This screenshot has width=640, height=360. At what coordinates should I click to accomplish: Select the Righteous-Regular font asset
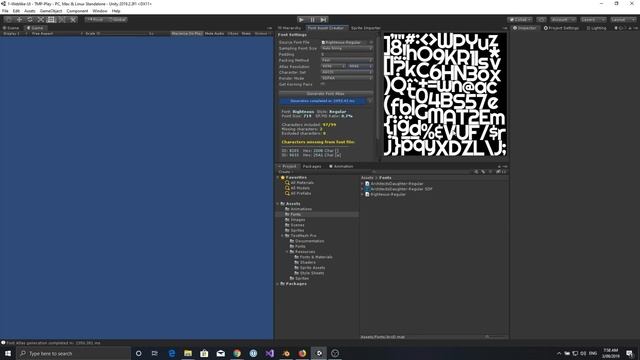(385, 194)
